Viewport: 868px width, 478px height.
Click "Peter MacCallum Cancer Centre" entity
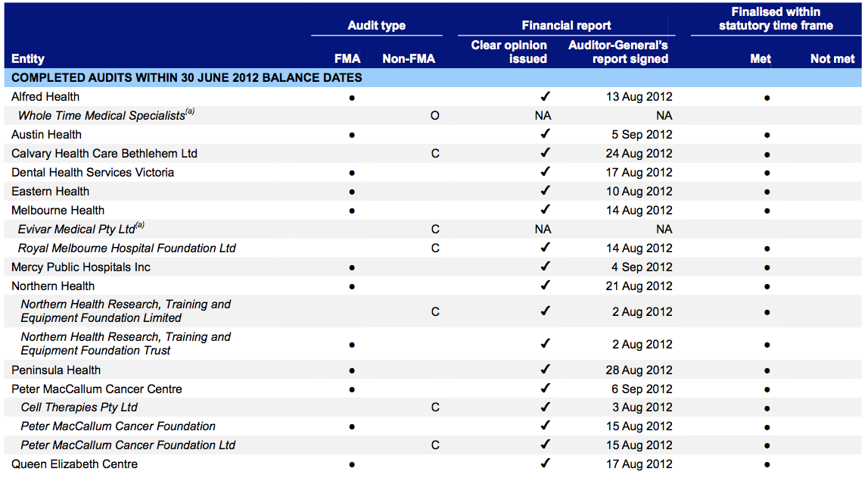(x=96, y=389)
